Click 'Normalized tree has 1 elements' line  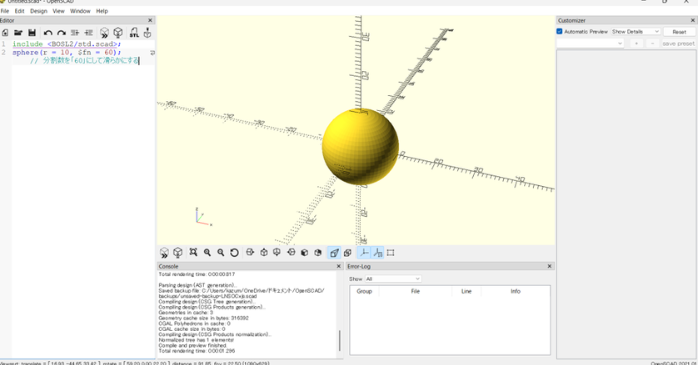click(196, 340)
